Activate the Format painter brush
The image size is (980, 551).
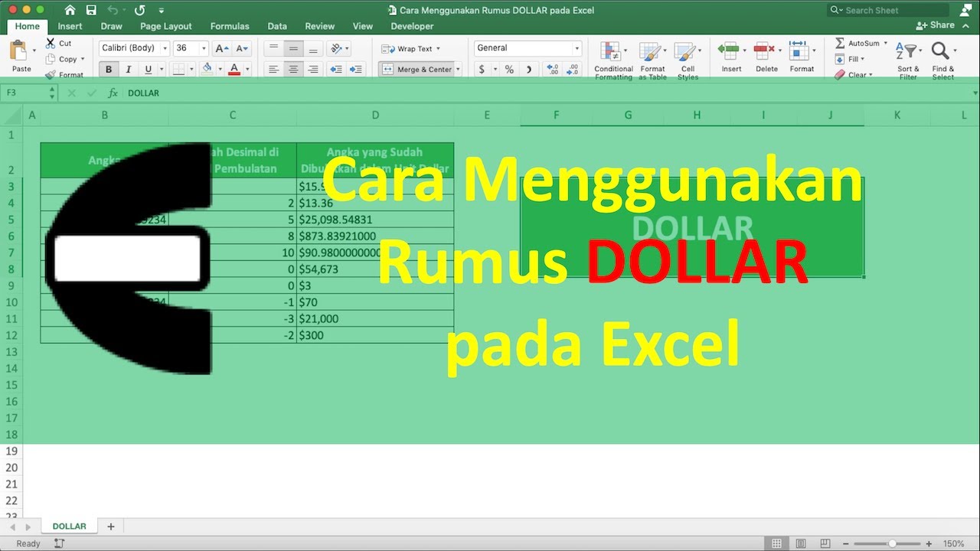click(x=64, y=74)
